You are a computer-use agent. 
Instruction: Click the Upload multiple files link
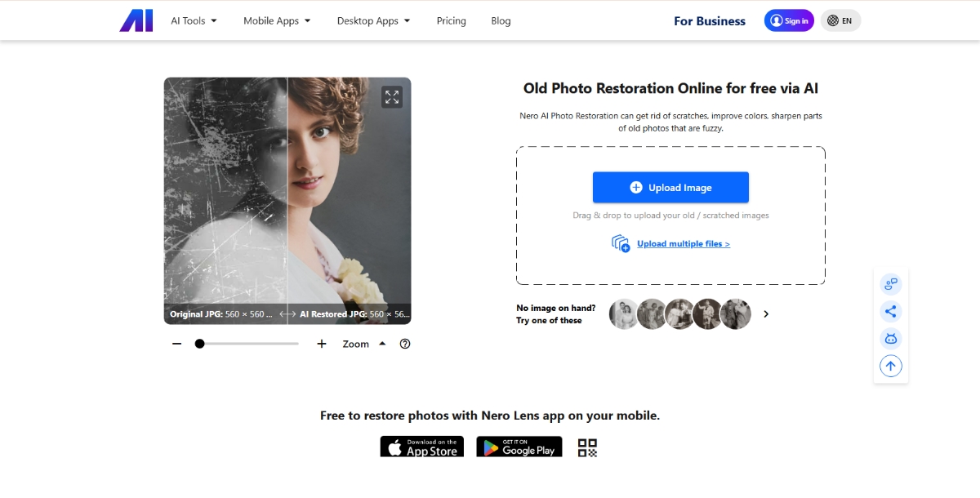click(684, 244)
